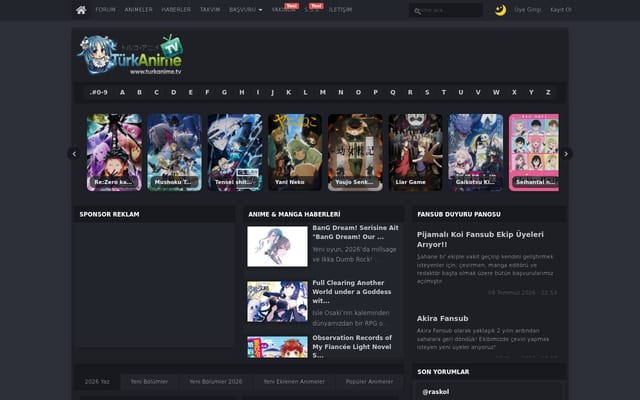The image size is (640, 400).
Task: Select the Yeni Bölümler 2026 tab
Action: click(x=216, y=382)
